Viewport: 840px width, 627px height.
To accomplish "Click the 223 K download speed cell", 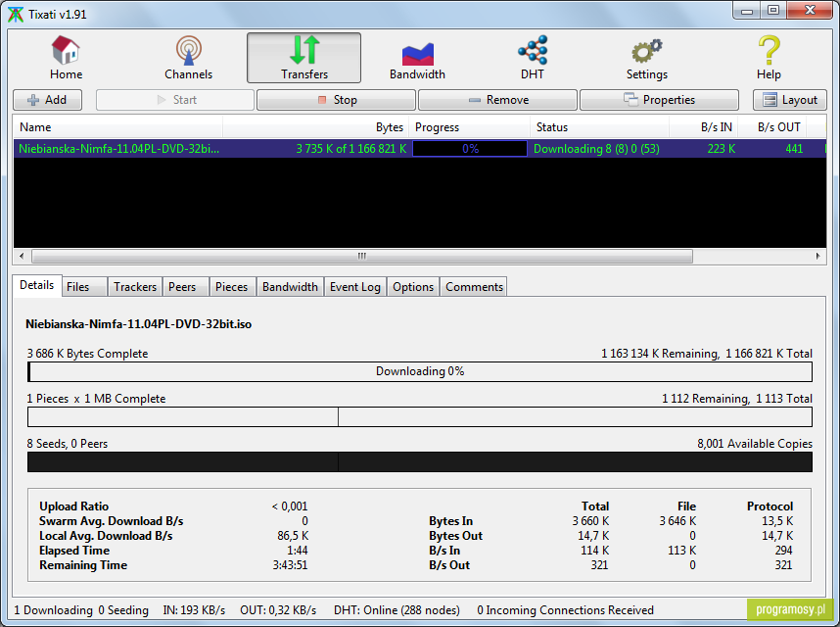I will click(722, 149).
